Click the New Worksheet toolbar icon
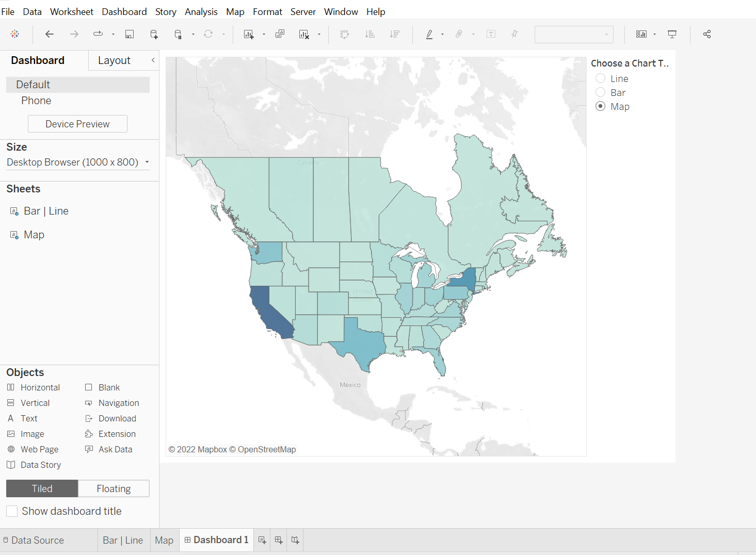The height and width of the screenshot is (555, 756). coord(249,34)
